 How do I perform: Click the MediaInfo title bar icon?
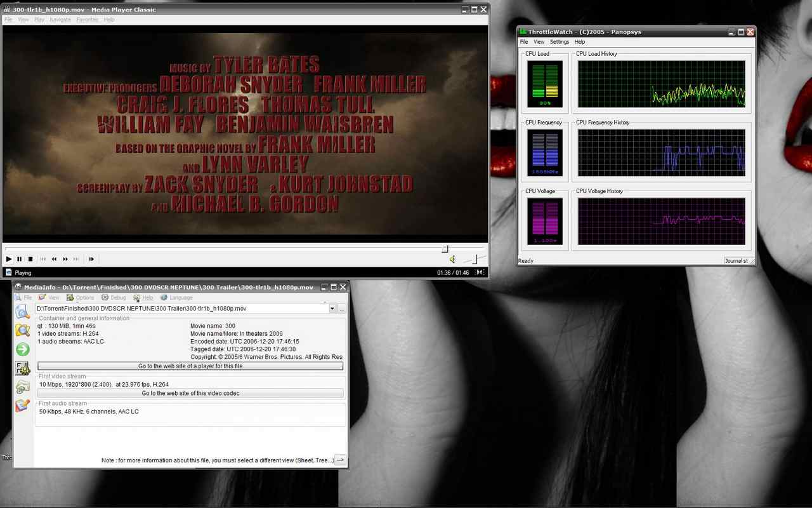(x=18, y=288)
